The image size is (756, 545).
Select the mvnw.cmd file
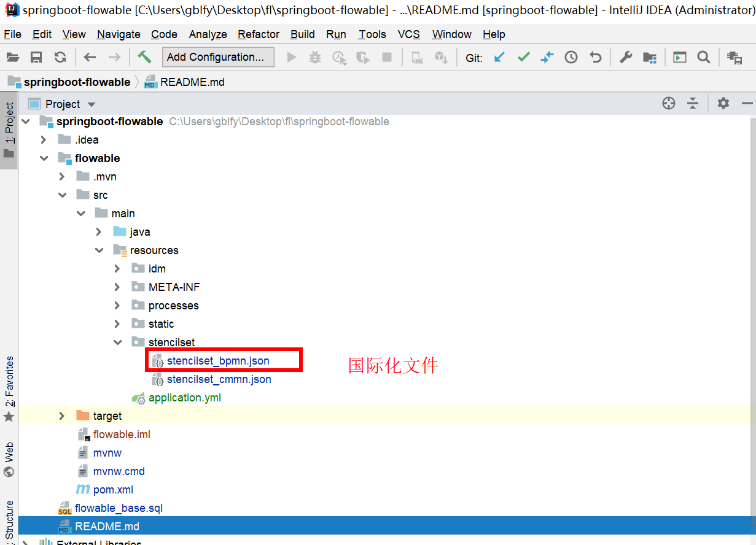119,471
